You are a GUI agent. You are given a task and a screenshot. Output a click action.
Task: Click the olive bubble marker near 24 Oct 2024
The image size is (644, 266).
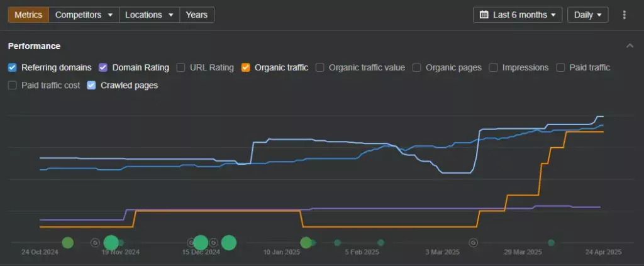pyautogui.click(x=68, y=243)
